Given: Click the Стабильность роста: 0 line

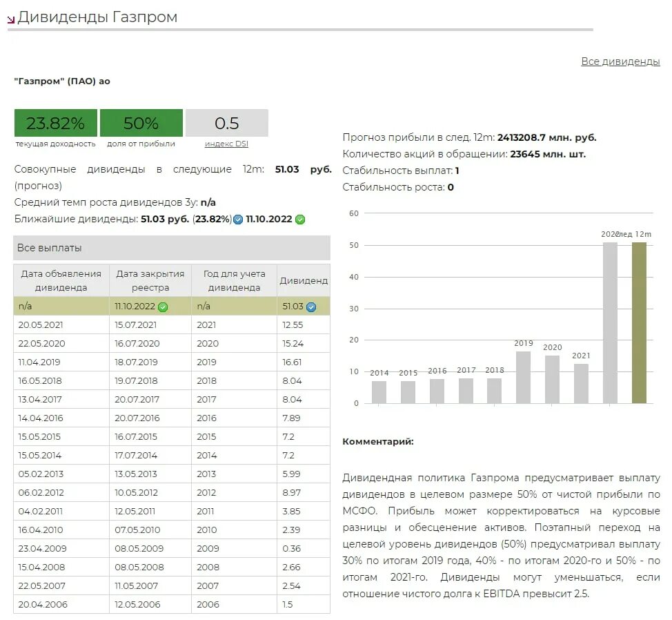Looking at the screenshot, I should click(x=398, y=187).
